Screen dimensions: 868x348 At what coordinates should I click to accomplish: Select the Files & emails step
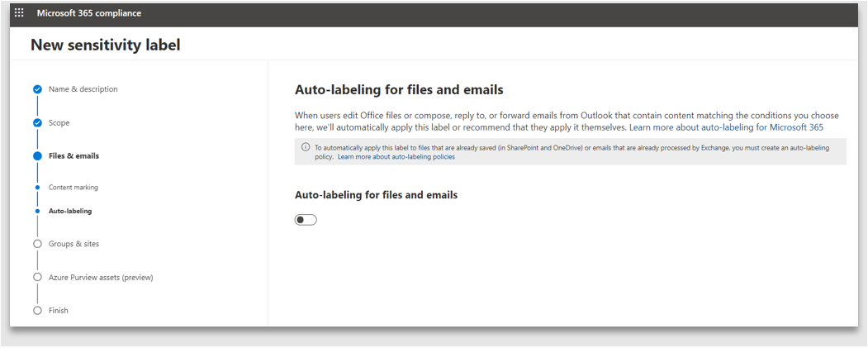74,155
